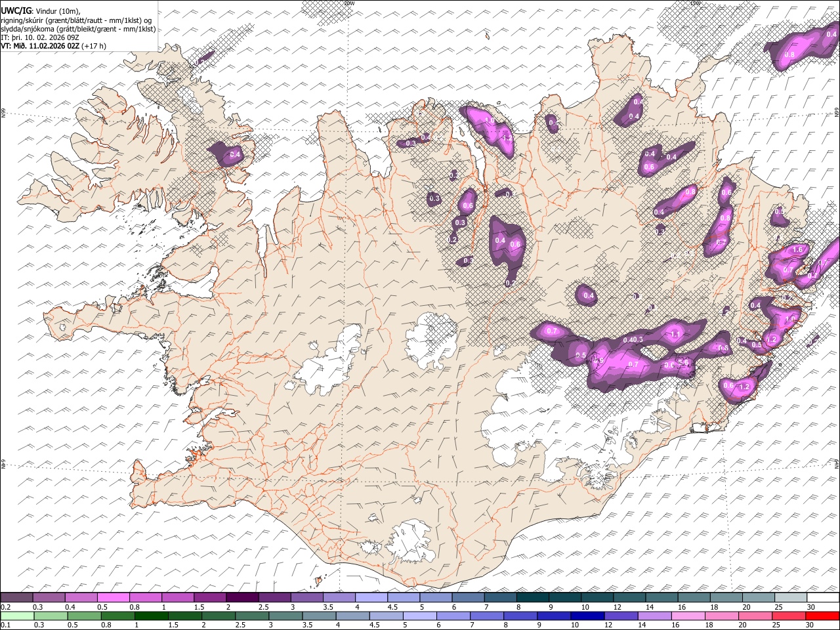This screenshot has width=840, height=630.
Task: Click the '14' value label in upper legend
Action: [x=650, y=606]
